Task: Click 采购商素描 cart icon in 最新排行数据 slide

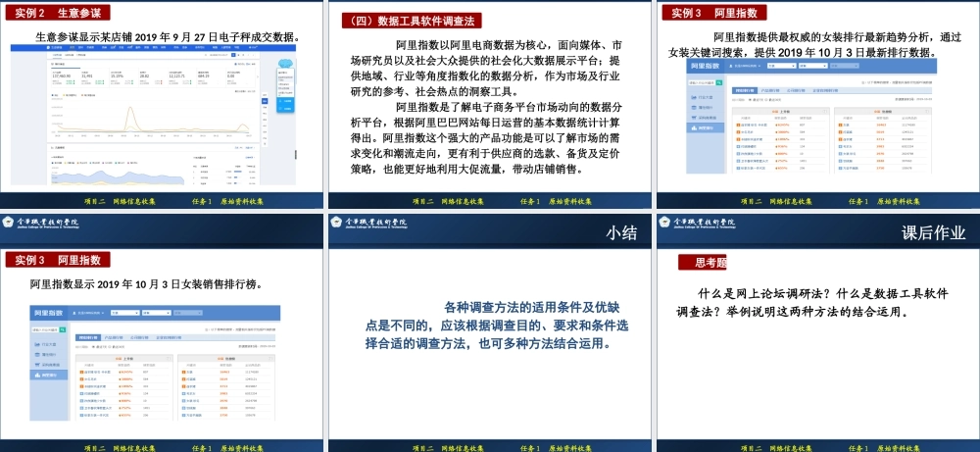Action: (x=694, y=118)
